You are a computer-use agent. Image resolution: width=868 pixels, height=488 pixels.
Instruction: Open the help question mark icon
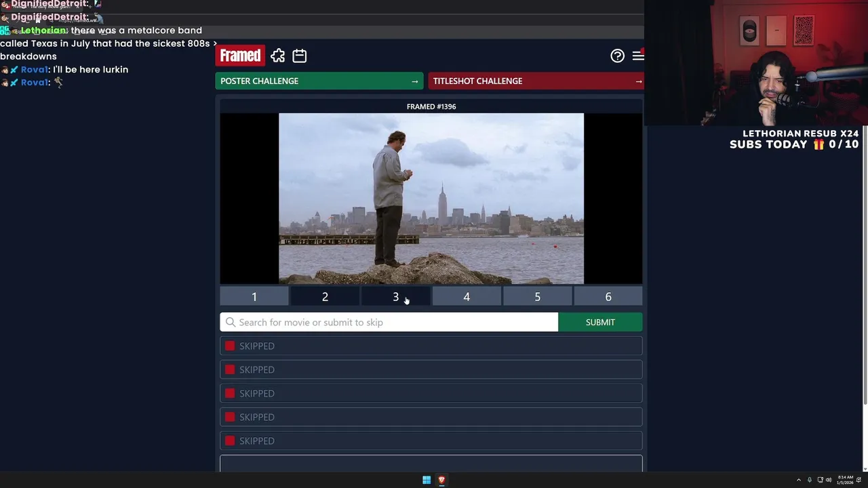(x=617, y=56)
